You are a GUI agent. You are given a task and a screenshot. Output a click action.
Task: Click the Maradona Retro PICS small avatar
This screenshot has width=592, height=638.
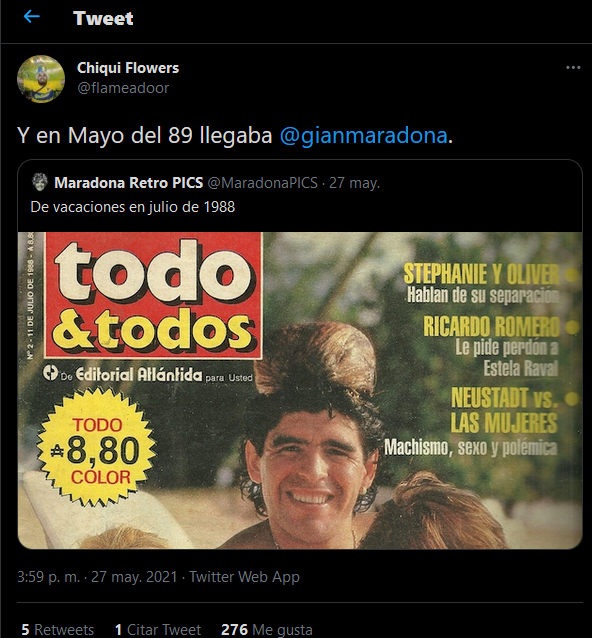(x=40, y=182)
